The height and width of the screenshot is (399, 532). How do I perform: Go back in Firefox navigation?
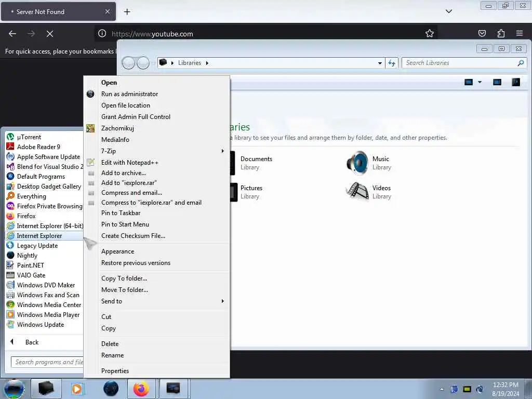click(x=12, y=34)
